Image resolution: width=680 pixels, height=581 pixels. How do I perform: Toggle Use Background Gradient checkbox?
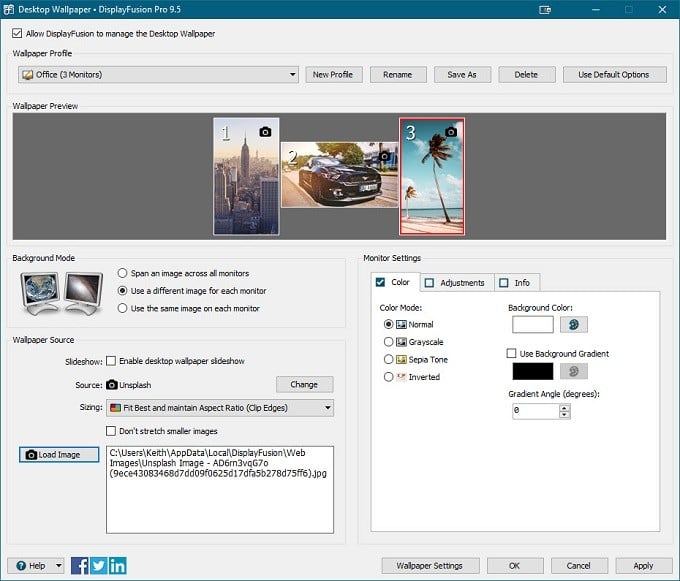tap(512, 353)
